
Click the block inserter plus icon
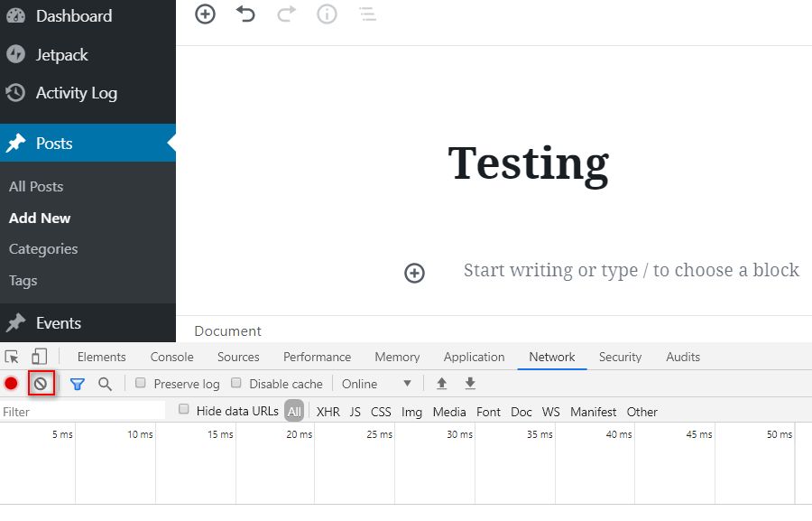coord(205,14)
